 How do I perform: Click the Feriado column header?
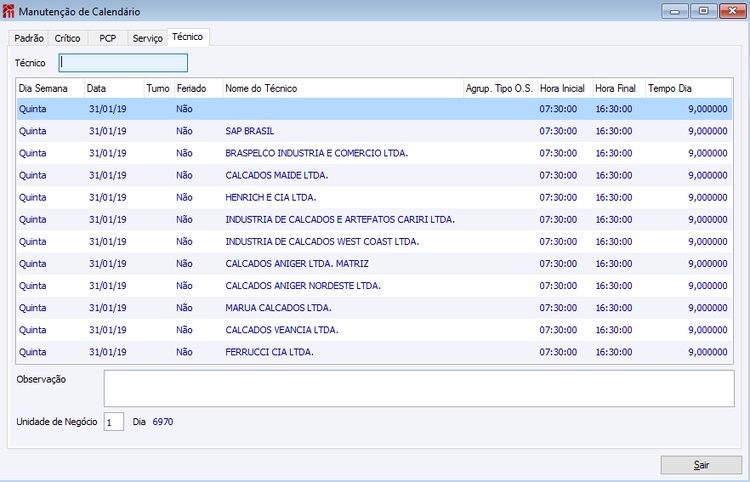[x=199, y=88]
